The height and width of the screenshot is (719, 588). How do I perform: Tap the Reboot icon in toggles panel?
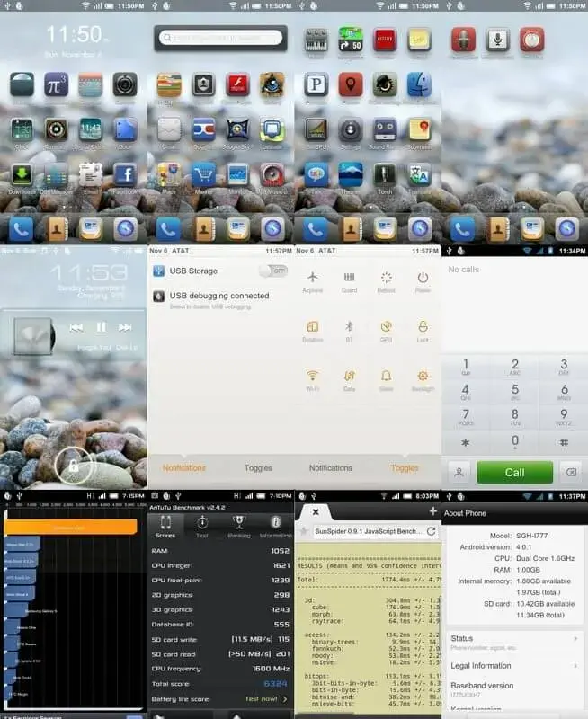pos(386,279)
